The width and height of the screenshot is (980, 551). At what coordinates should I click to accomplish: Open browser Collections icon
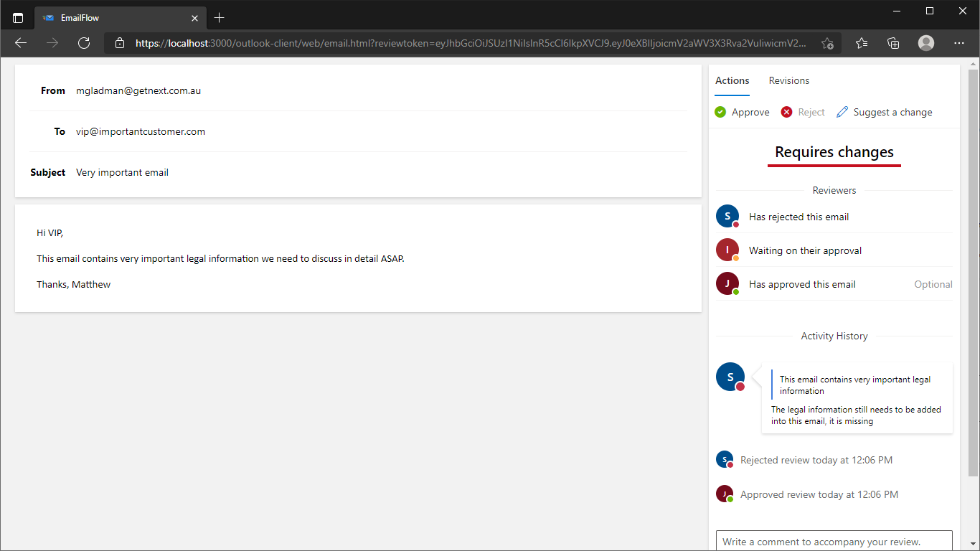tap(893, 43)
